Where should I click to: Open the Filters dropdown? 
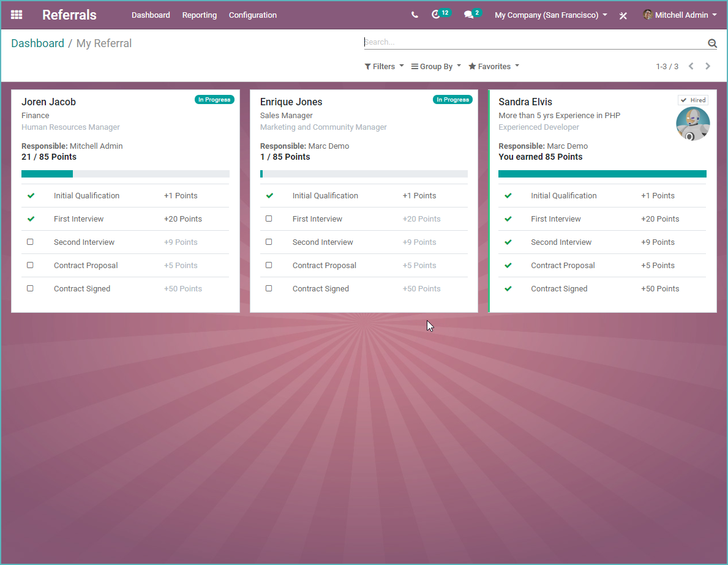pyautogui.click(x=384, y=66)
